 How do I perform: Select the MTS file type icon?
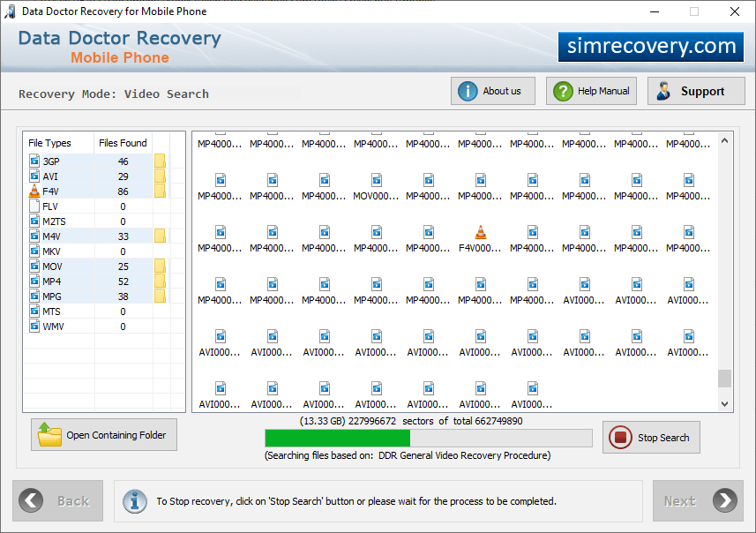34,311
